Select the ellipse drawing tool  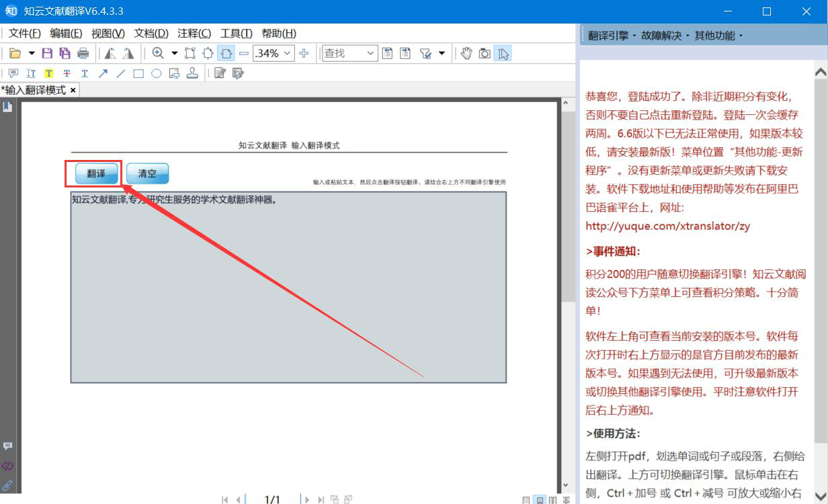(156, 73)
